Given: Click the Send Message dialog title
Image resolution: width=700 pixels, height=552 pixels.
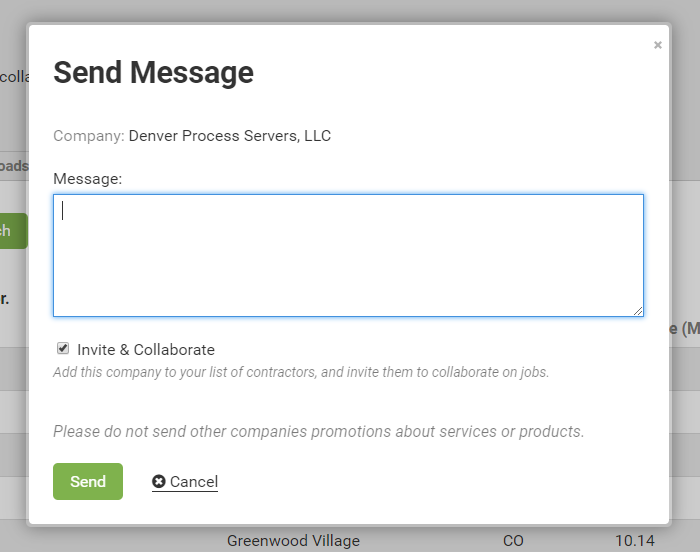Looking at the screenshot, I should 153,73.
